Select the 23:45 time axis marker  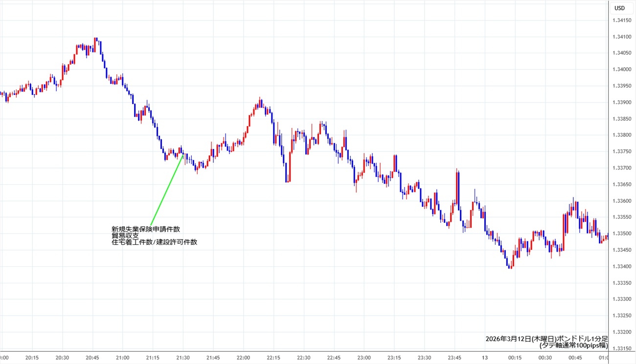point(454,358)
